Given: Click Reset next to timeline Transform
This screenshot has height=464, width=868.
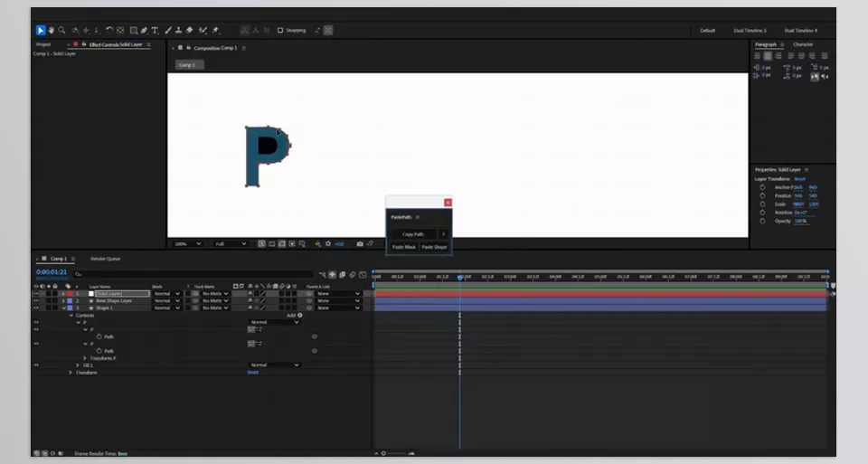Looking at the screenshot, I should click(x=253, y=373).
